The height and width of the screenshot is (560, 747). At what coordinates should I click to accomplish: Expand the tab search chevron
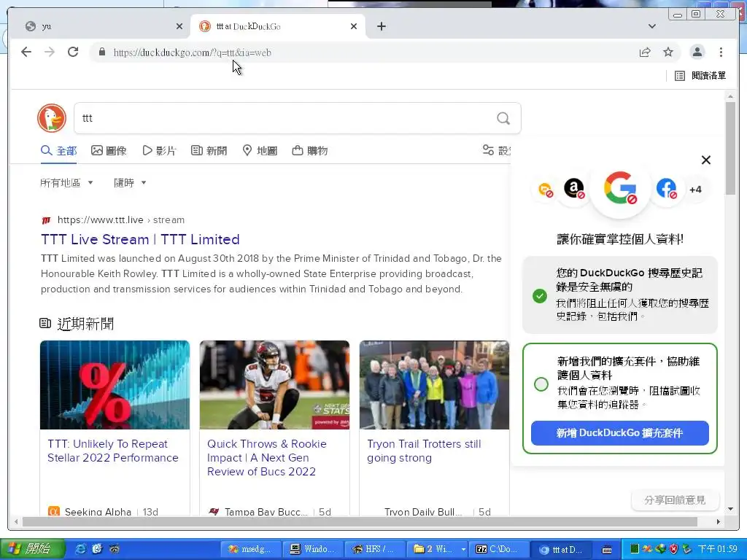click(651, 26)
